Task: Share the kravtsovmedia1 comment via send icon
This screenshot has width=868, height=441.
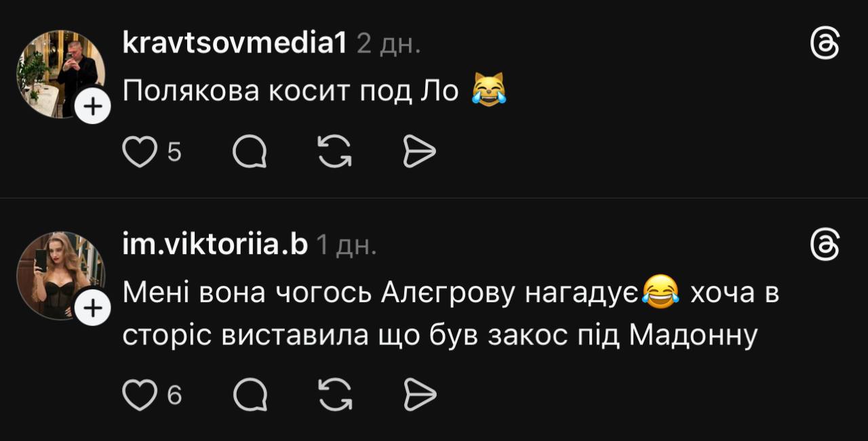Action: coord(419,152)
